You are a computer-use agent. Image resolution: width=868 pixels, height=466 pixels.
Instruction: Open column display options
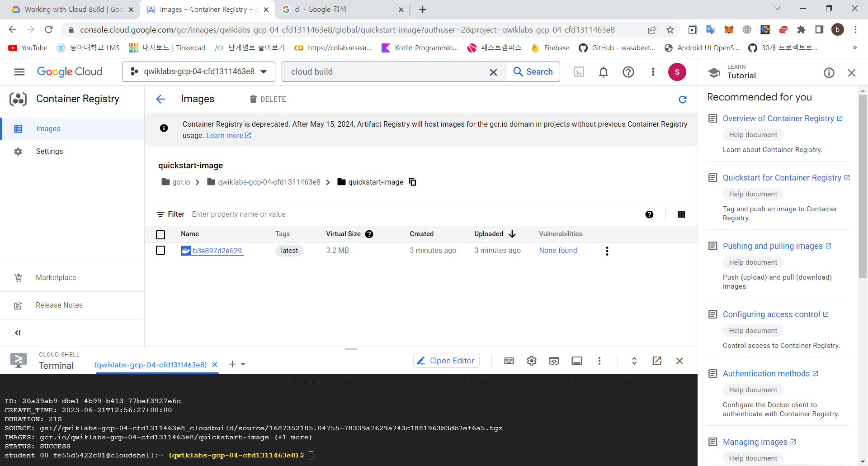[681, 214]
